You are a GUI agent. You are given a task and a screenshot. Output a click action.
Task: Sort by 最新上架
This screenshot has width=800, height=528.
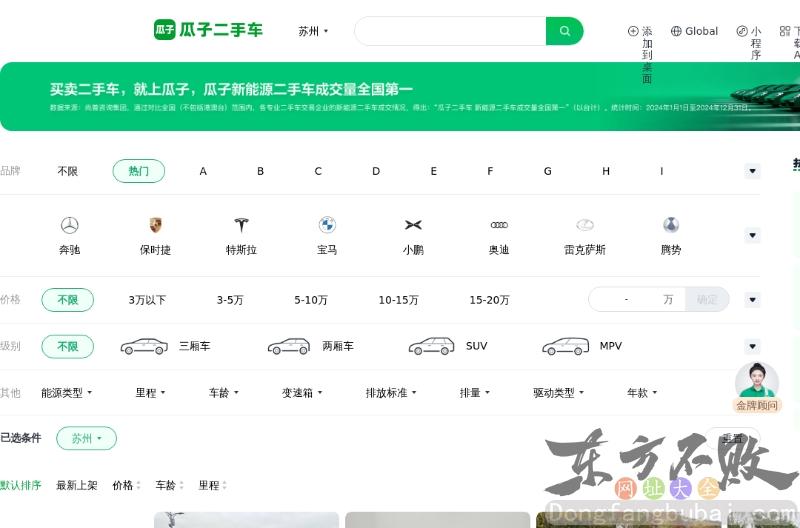pyautogui.click(x=77, y=485)
